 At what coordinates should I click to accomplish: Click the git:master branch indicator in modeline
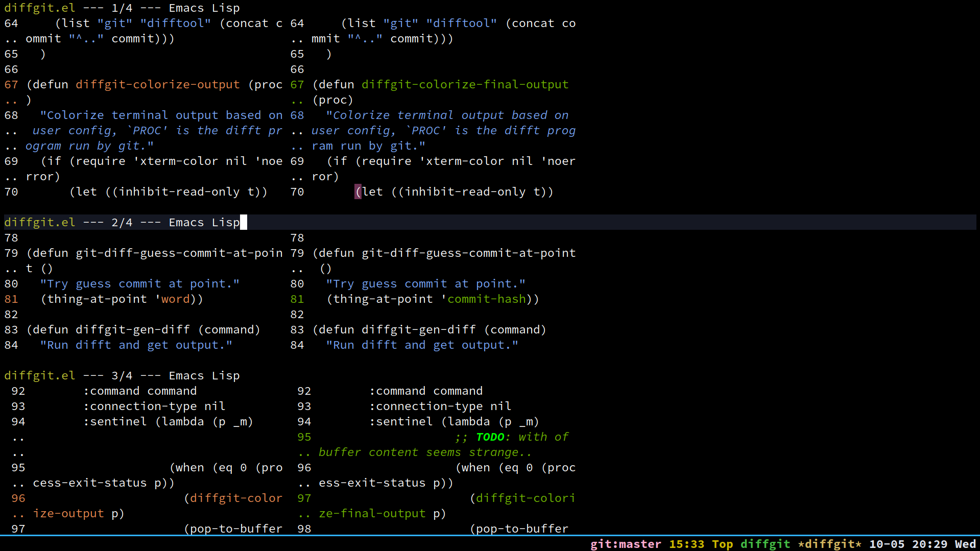click(x=625, y=544)
